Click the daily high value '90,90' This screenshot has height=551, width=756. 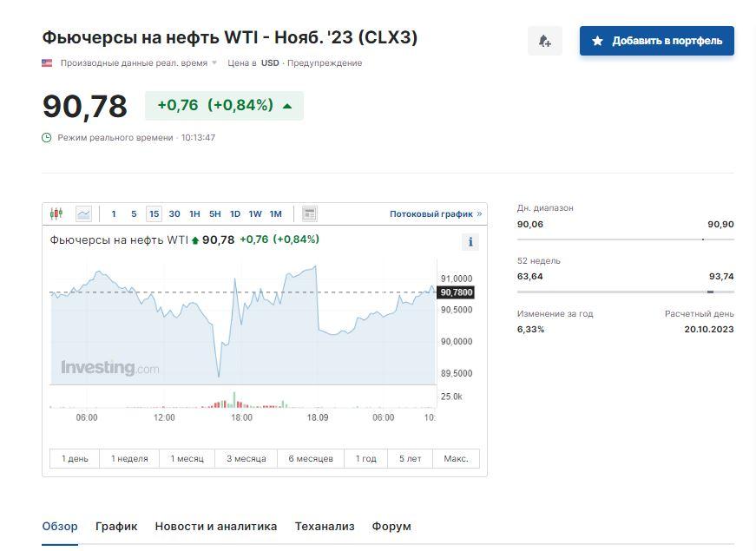click(720, 224)
